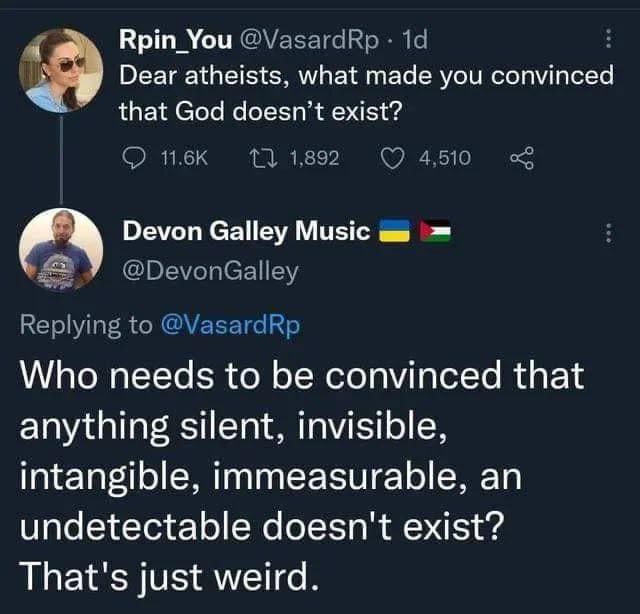Click the @DevonGalley handle
Screen dimensions: 640x614
210,270
